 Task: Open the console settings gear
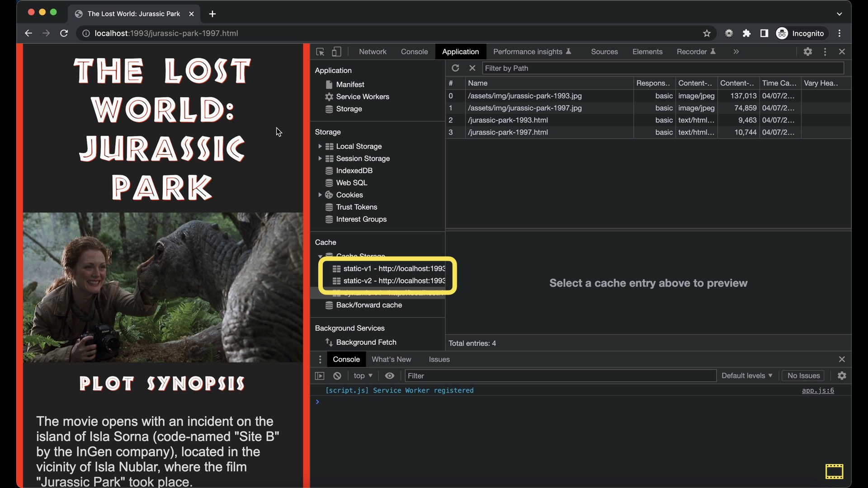click(842, 376)
